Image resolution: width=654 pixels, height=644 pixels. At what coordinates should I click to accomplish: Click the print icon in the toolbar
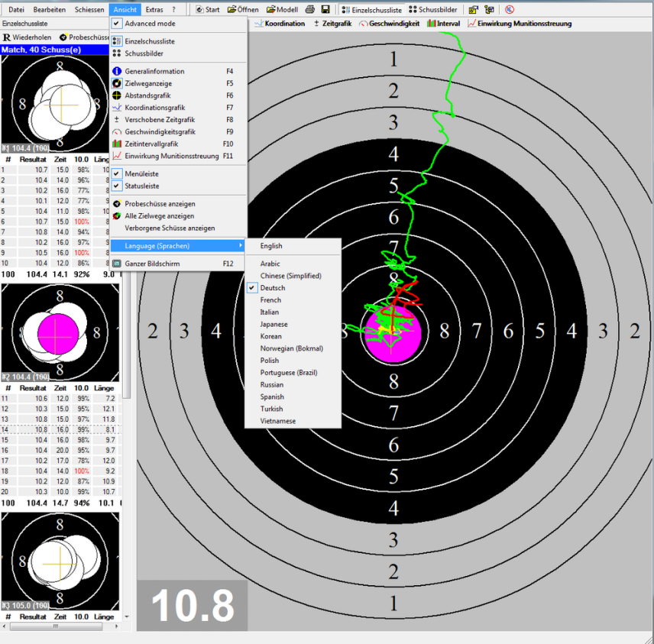(x=309, y=10)
